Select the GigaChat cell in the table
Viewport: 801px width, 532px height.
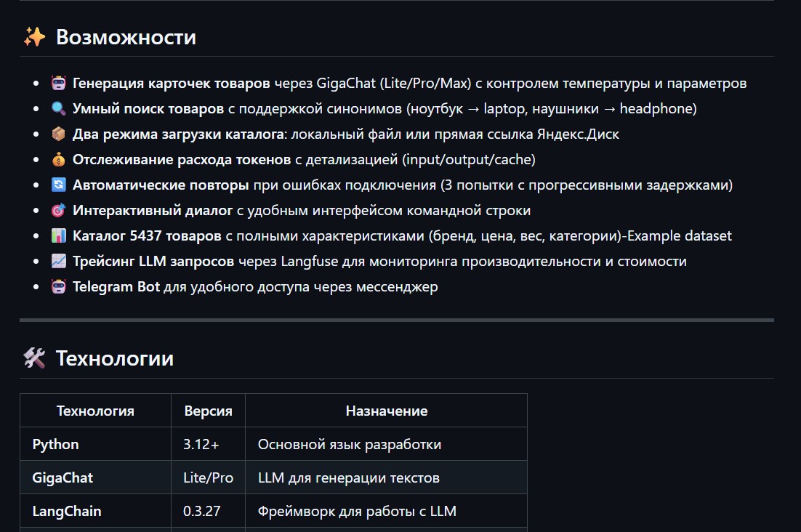[x=63, y=477]
